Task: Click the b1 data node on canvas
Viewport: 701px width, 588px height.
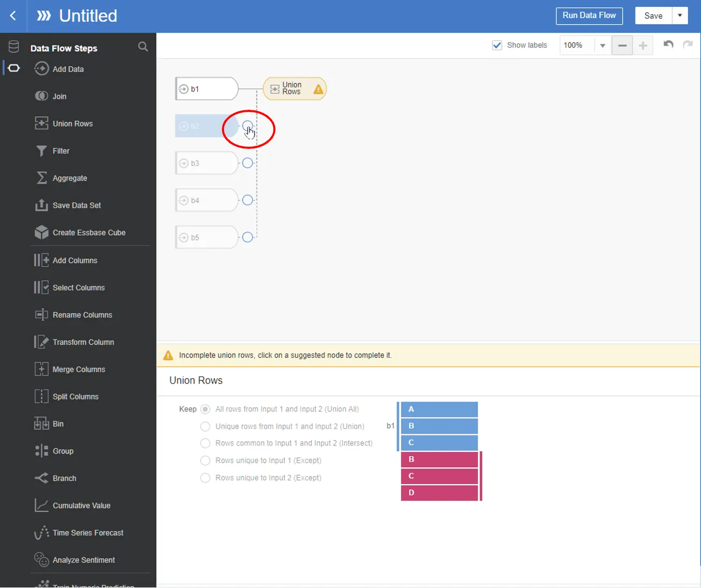Action: pyautogui.click(x=207, y=89)
